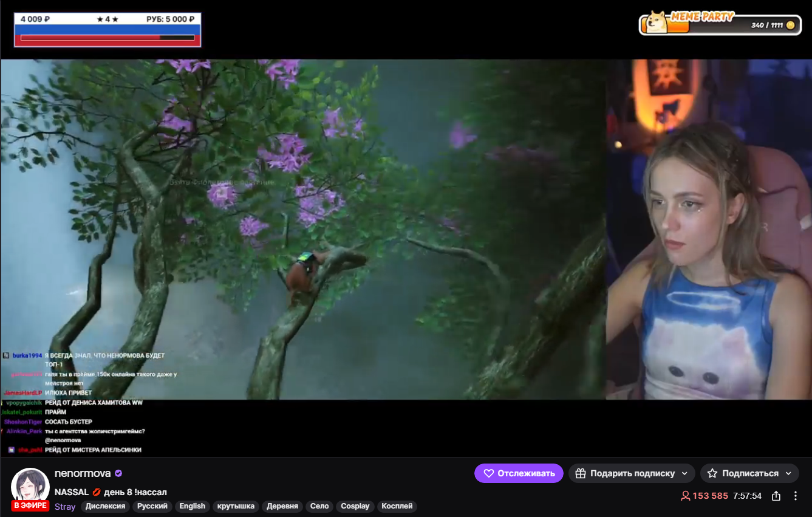Click the stream uptime 7:57:54
812x517 pixels.
pos(747,496)
